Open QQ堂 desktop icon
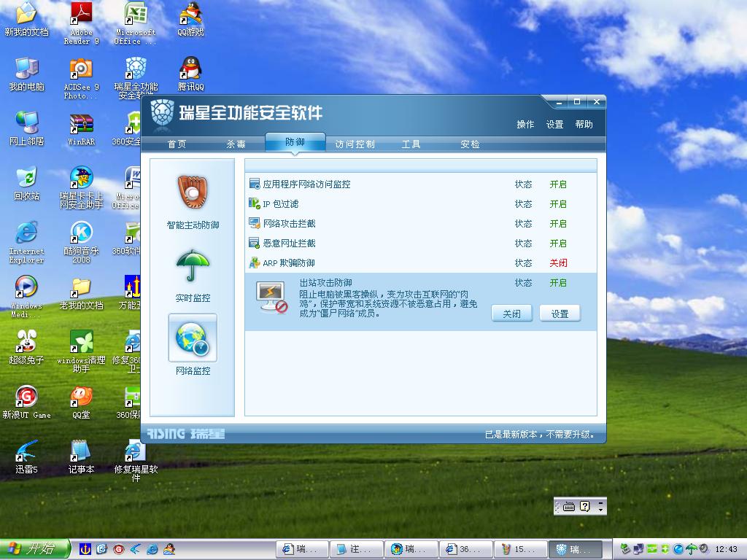This screenshot has height=560, width=747. coord(81,396)
